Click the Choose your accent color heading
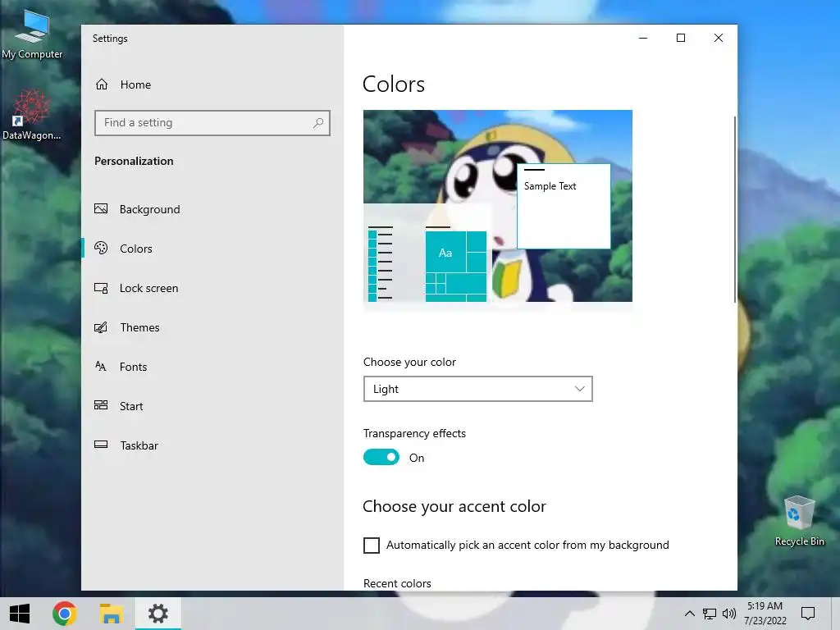 click(454, 506)
